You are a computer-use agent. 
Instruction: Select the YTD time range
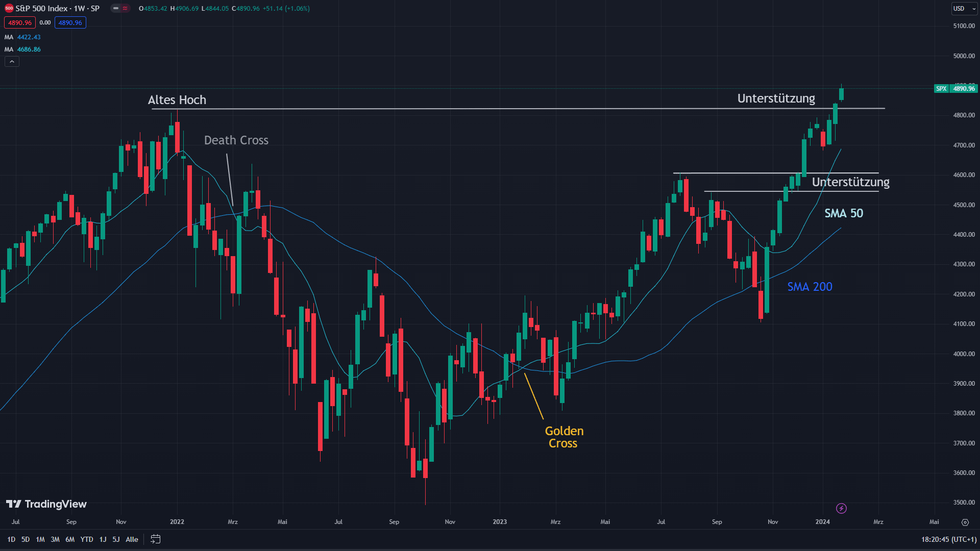pyautogui.click(x=87, y=539)
